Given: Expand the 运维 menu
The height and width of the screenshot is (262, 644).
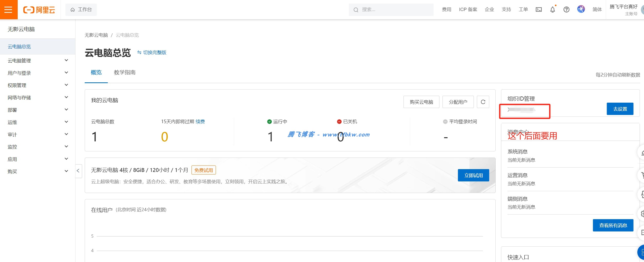Looking at the screenshot, I should (x=38, y=122).
